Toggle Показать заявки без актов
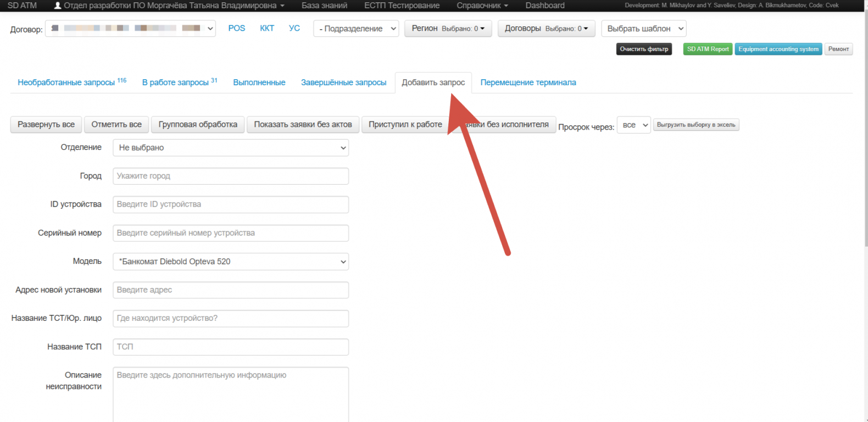Screen dimensions: 868x422 pyautogui.click(x=303, y=125)
